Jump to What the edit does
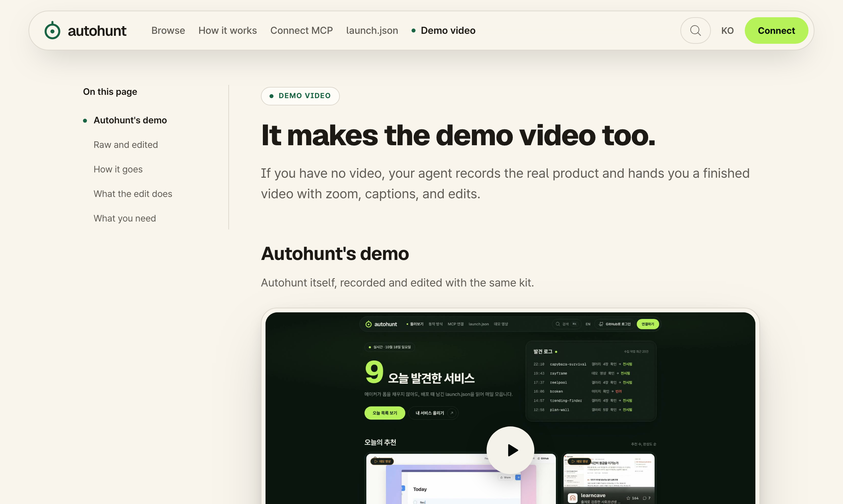843x504 pixels. click(132, 194)
